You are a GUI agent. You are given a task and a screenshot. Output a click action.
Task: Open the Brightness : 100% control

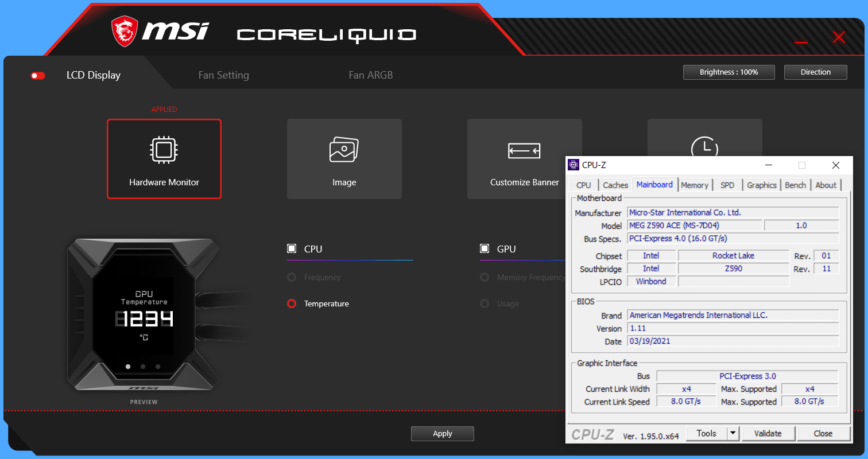click(x=729, y=72)
